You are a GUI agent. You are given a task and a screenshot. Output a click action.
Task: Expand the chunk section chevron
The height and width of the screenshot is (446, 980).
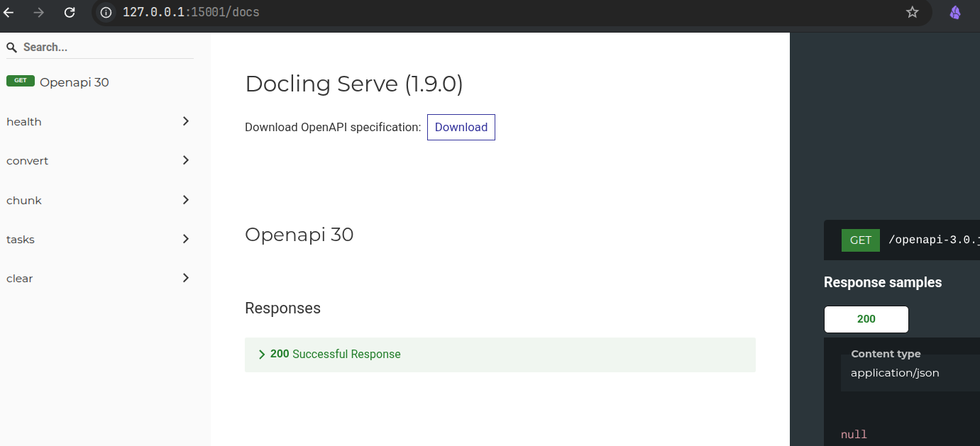point(186,200)
